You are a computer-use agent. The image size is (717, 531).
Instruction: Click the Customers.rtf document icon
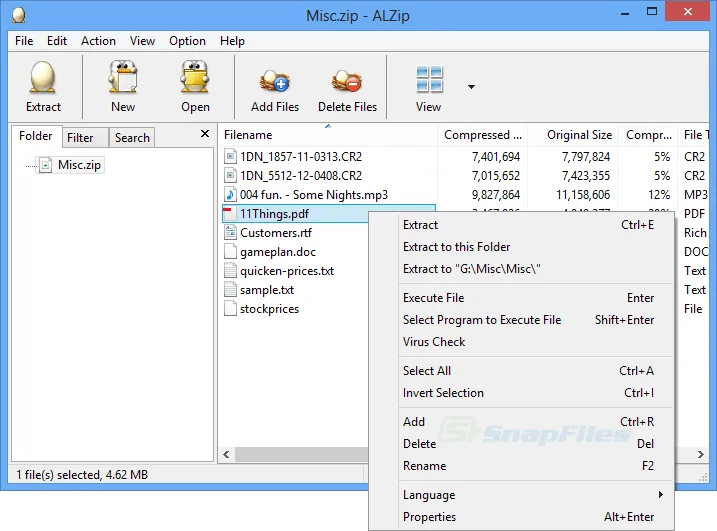point(230,233)
